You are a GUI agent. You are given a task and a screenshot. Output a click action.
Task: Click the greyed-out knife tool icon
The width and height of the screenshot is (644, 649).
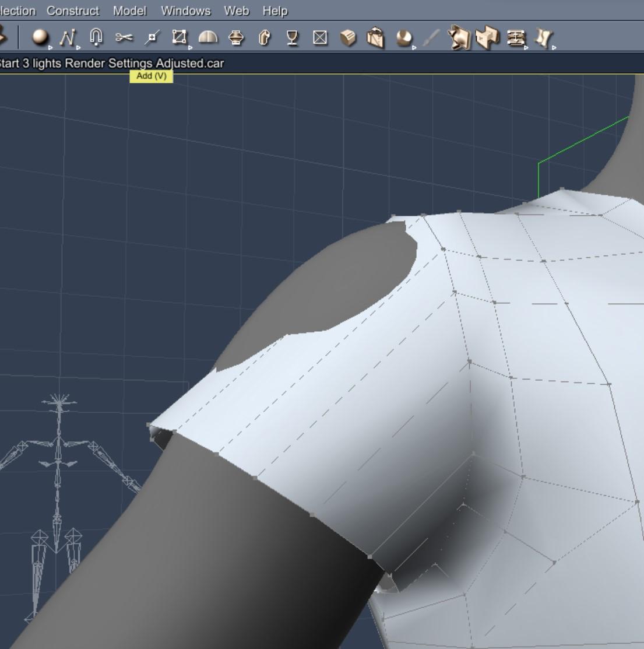coord(431,38)
